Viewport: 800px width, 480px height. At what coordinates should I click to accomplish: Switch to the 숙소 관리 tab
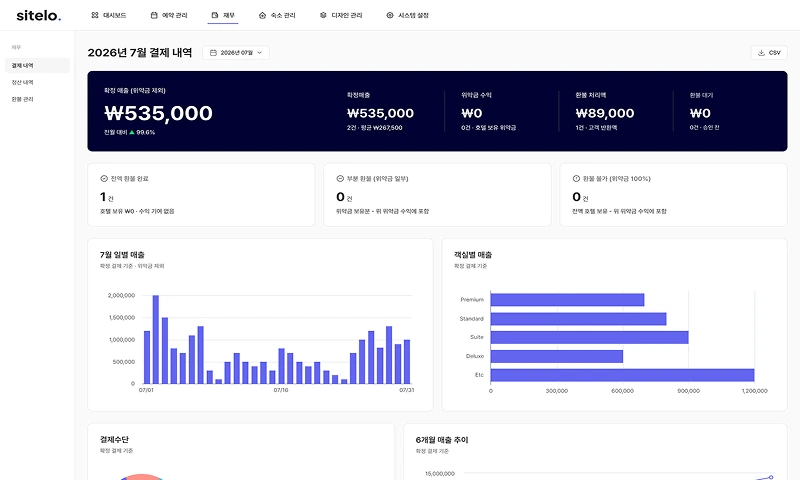click(x=277, y=15)
